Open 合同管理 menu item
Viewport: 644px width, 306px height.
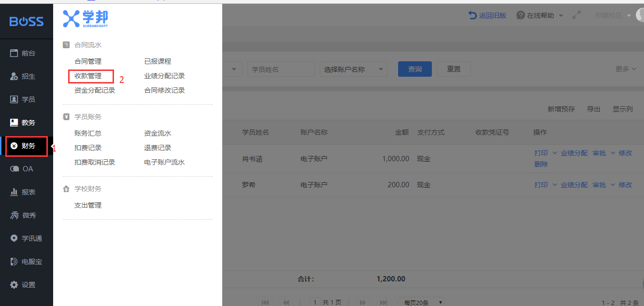pos(88,61)
